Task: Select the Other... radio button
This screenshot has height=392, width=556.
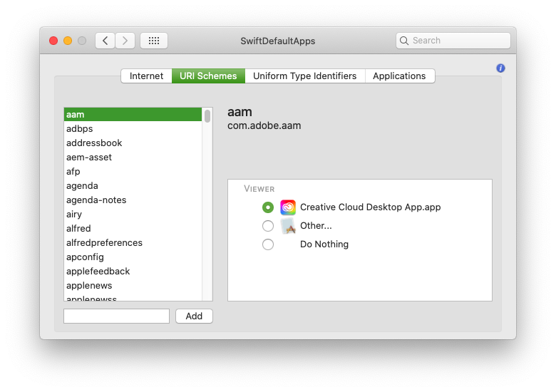Action: coord(268,226)
